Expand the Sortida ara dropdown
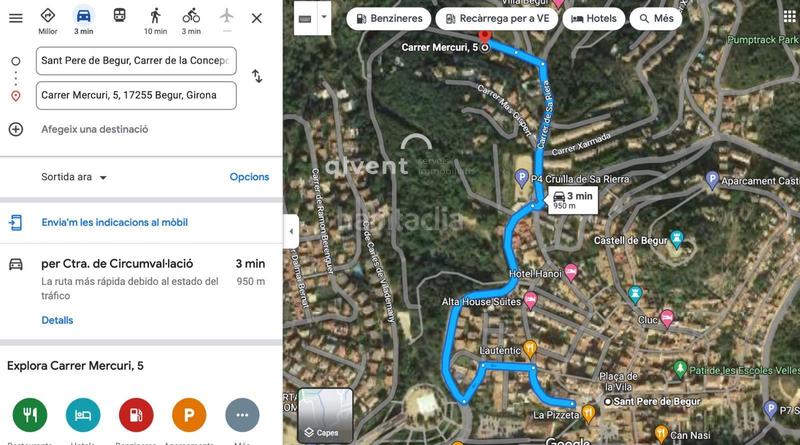800x445 pixels. tap(74, 177)
